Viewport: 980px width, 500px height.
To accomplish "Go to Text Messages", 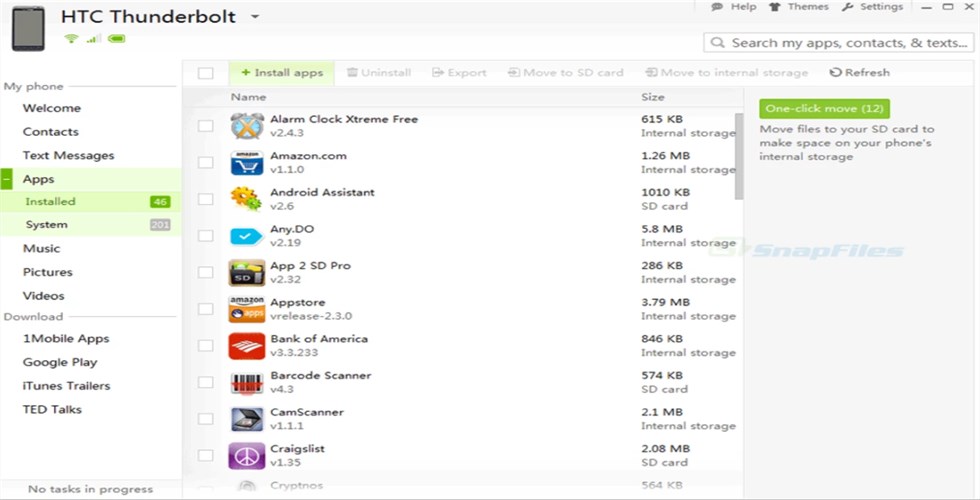I will (x=69, y=156).
